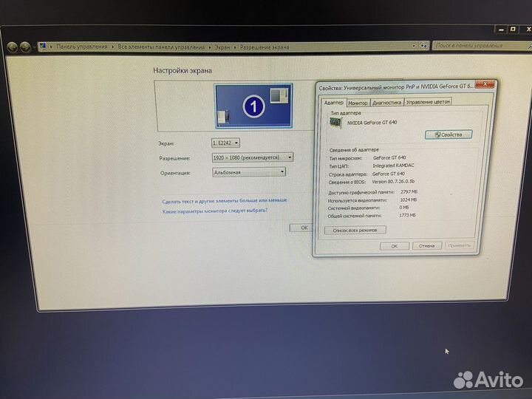Click the address bar refresh button
This screenshot has height=399, width=532.
point(424,46)
